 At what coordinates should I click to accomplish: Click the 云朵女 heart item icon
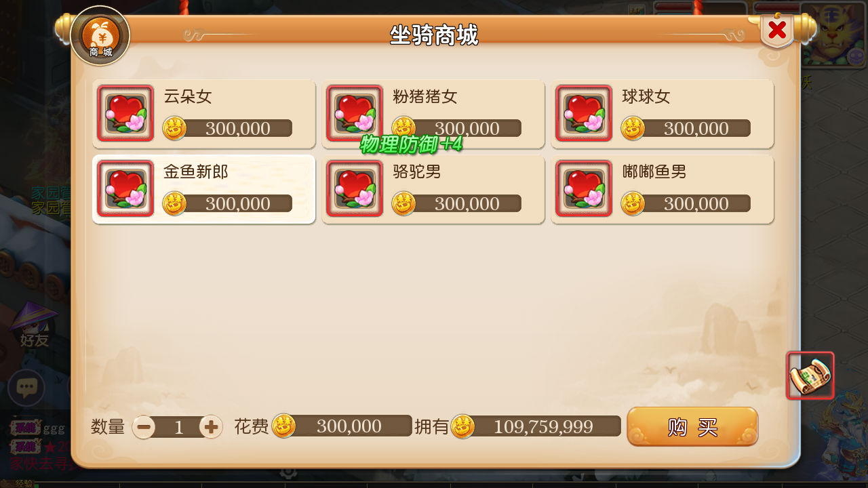pos(125,113)
